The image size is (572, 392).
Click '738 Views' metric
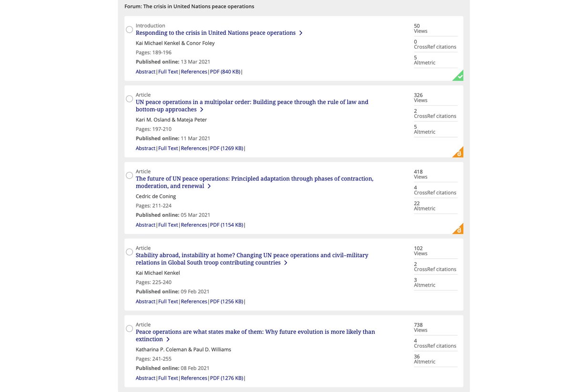(x=421, y=328)
